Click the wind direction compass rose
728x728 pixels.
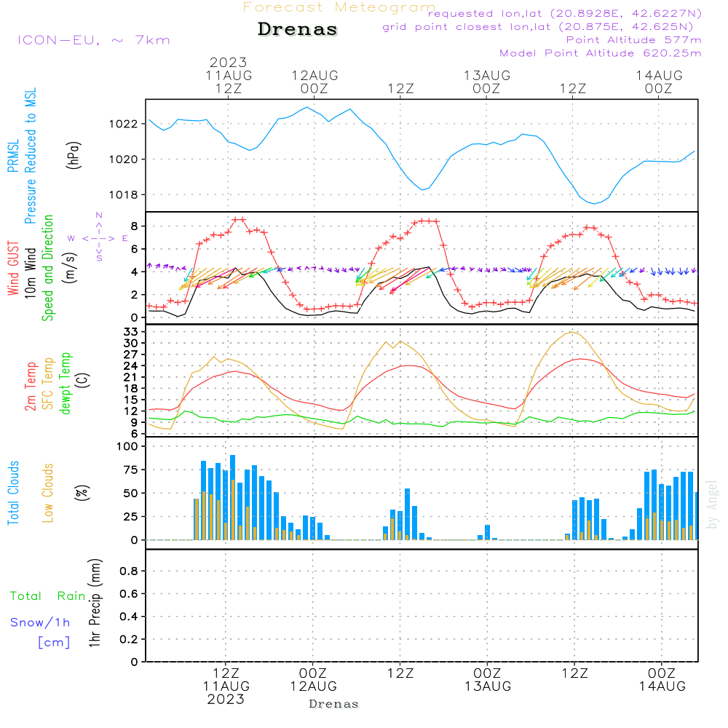(x=98, y=237)
